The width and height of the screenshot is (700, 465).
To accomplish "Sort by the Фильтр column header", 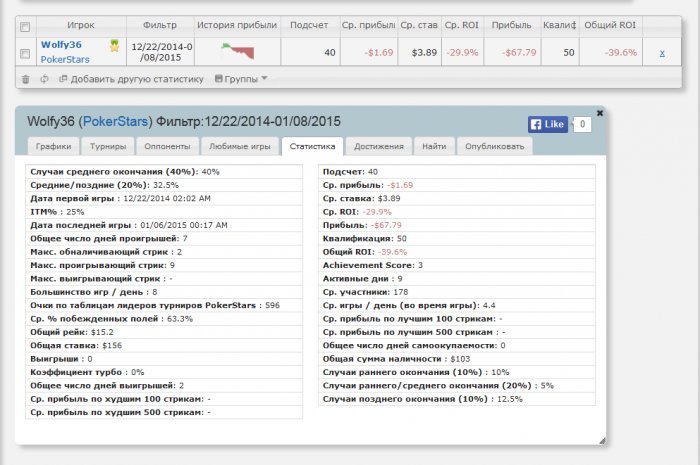I will [x=160, y=25].
